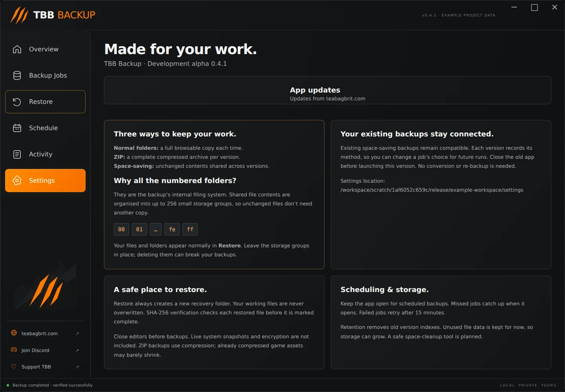This screenshot has height=392, width=565.
Task: Click "Scheduling & storage." card heading
Action: [385, 290]
